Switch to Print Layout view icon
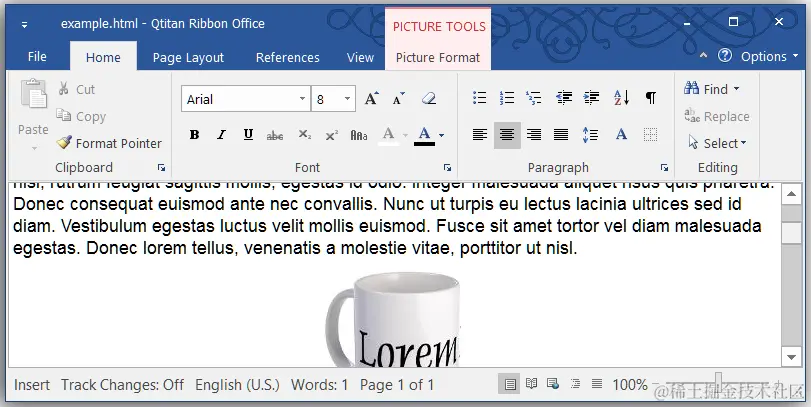 509,384
